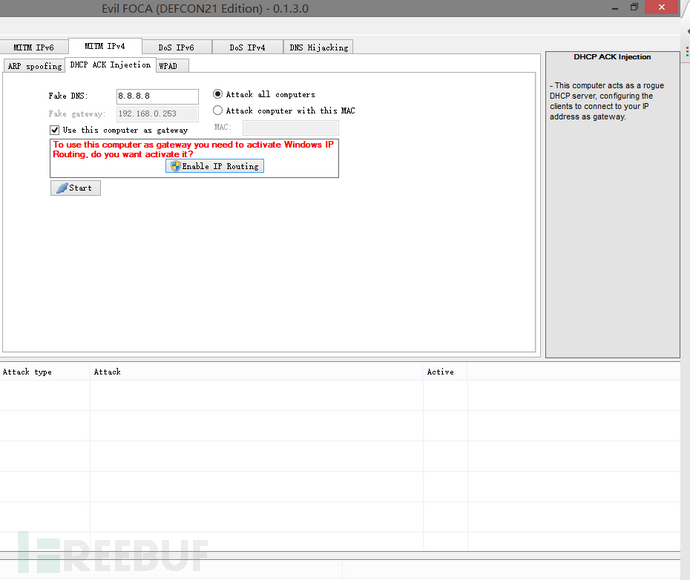Open the DoS IPv6 tab
Image resolution: width=690 pixels, height=580 pixels.
coord(176,47)
